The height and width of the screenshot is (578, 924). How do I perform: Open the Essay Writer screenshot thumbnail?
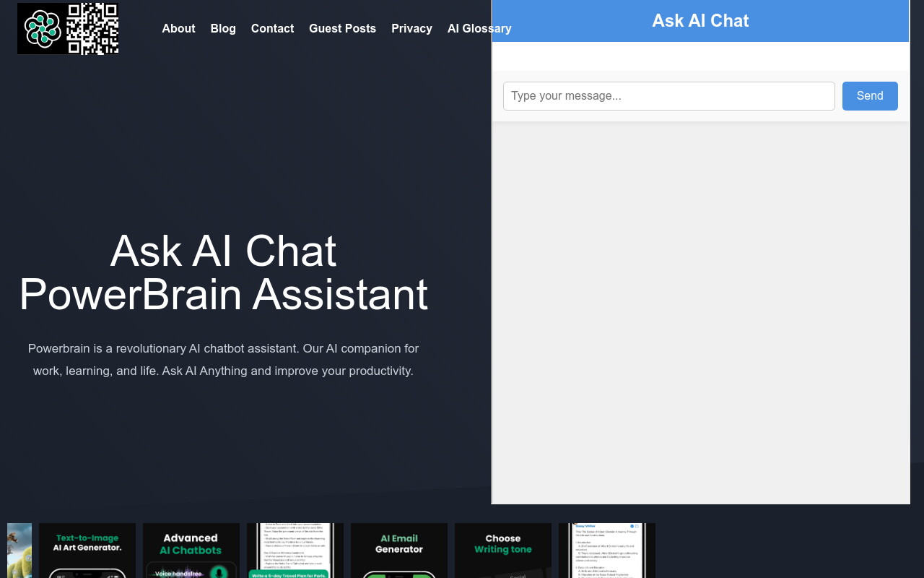607,551
